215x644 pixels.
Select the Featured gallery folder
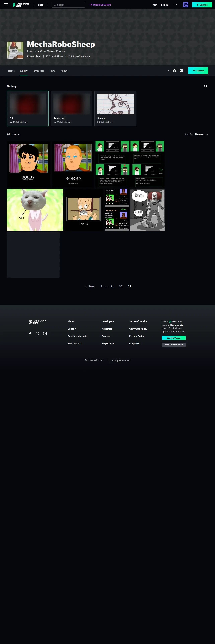72,109
